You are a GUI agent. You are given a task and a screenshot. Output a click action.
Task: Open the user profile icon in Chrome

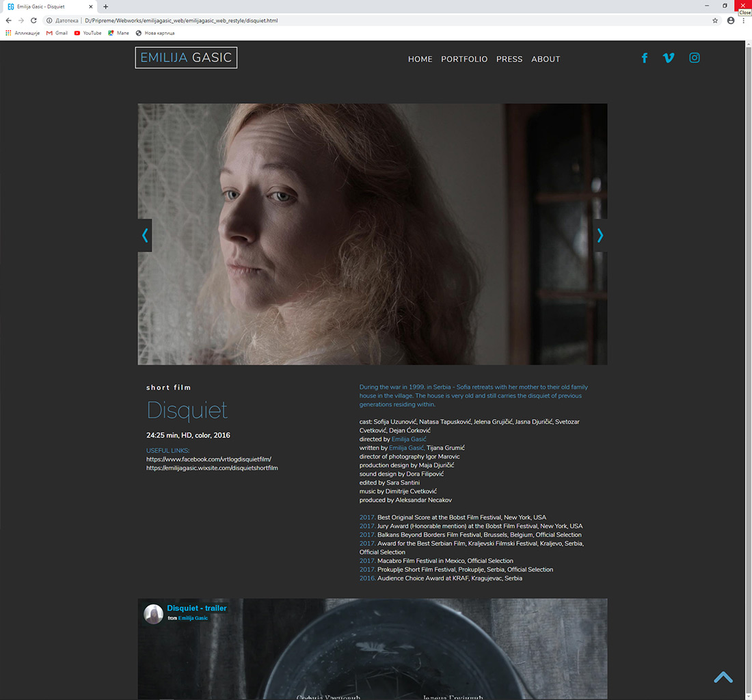731,21
